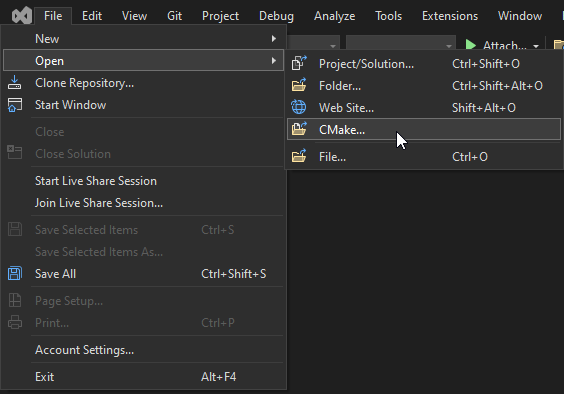Click the Folder open icon in submenu
This screenshot has height=394, width=564.
pyautogui.click(x=299, y=85)
